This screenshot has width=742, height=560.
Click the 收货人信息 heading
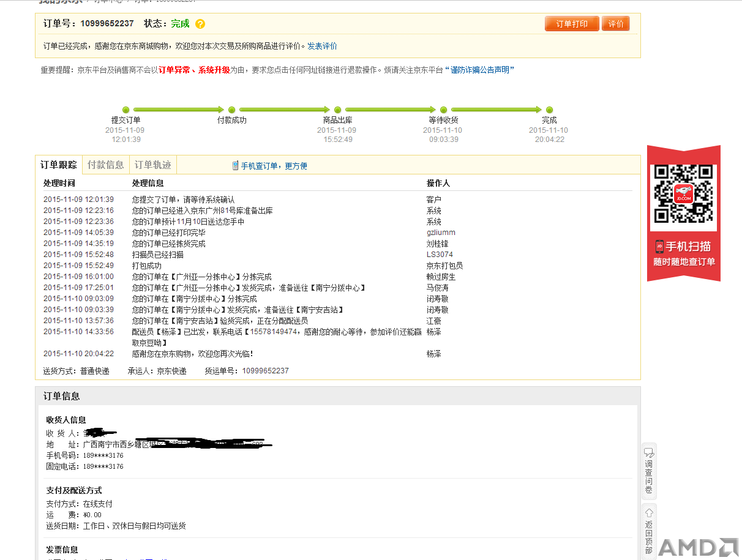[x=66, y=420]
